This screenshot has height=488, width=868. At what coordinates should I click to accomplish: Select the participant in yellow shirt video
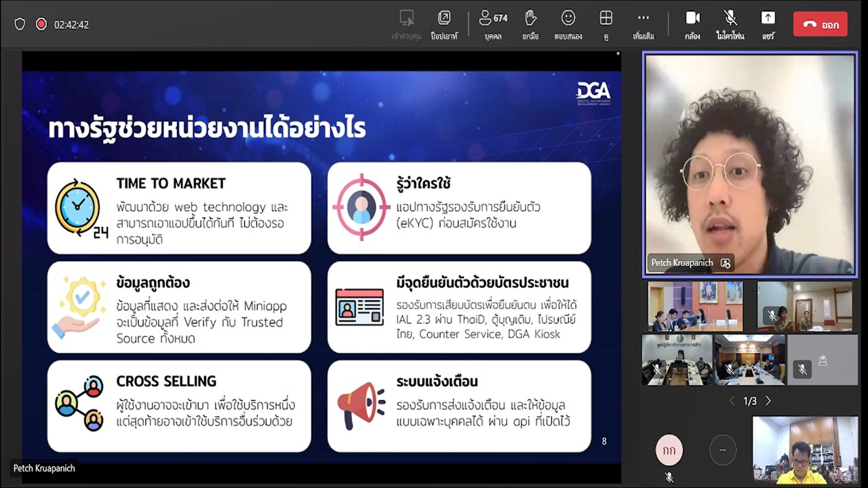point(804,450)
